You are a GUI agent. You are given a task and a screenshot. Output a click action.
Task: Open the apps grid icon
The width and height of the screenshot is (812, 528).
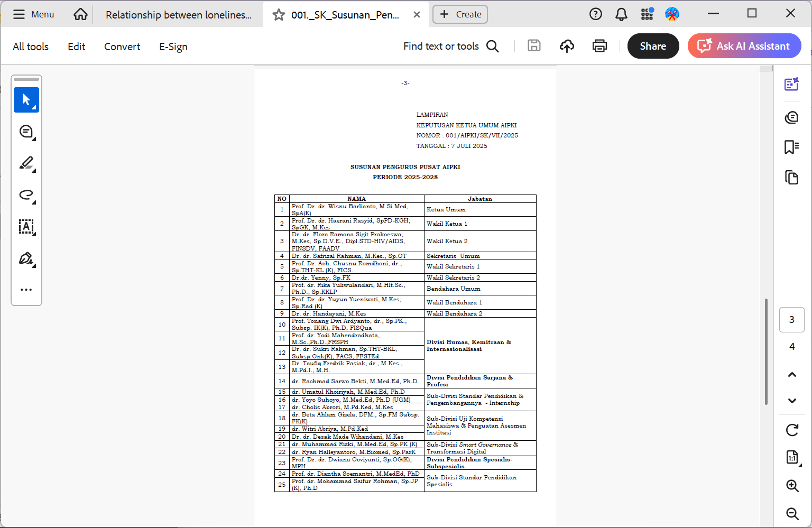click(x=647, y=14)
